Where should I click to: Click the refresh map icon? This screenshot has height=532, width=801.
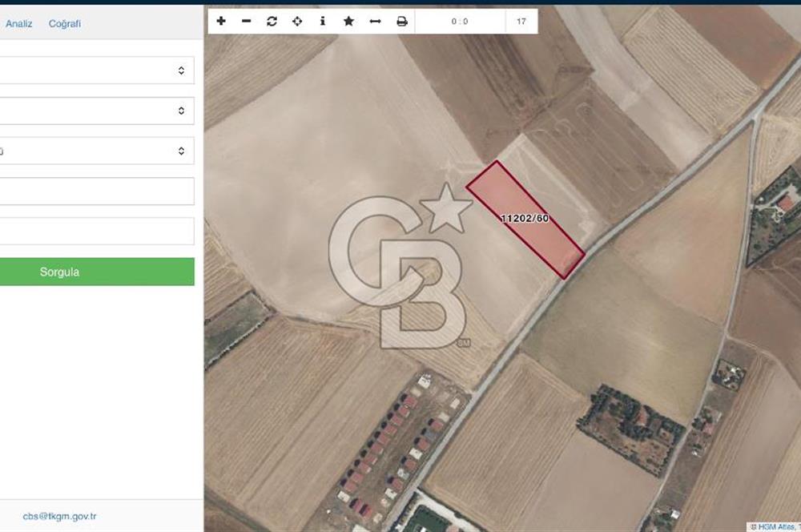tap(272, 22)
